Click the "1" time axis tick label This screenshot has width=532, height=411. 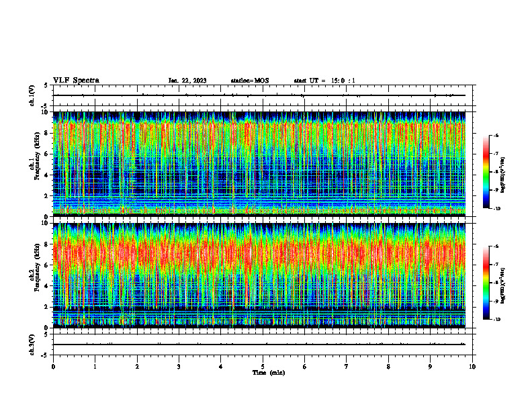click(95, 367)
